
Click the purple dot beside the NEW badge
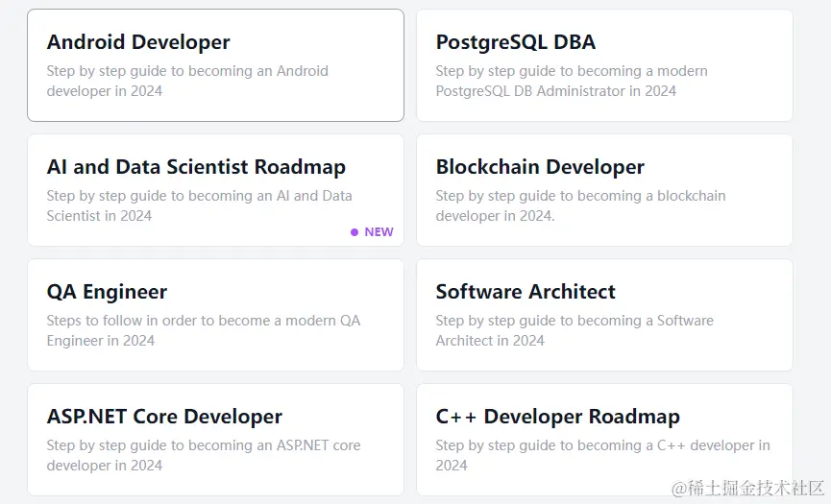click(354, 232)
